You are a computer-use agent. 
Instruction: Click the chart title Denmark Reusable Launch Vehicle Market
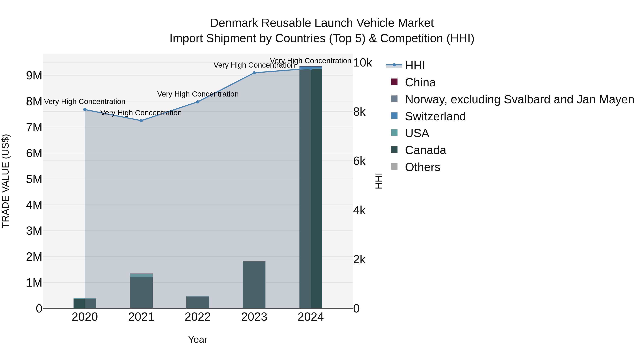click(322, 23)
